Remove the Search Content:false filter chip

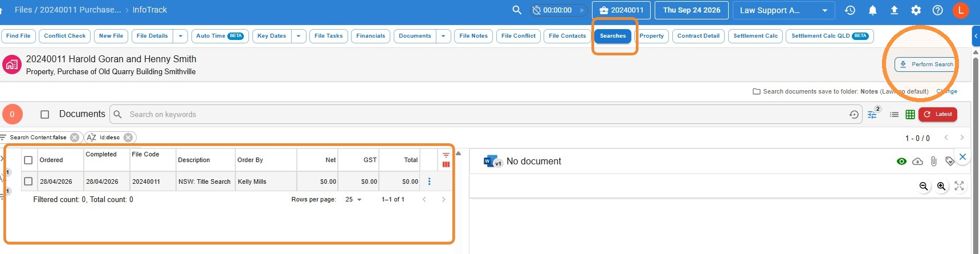pyautogui.click(x=75, y=138)
